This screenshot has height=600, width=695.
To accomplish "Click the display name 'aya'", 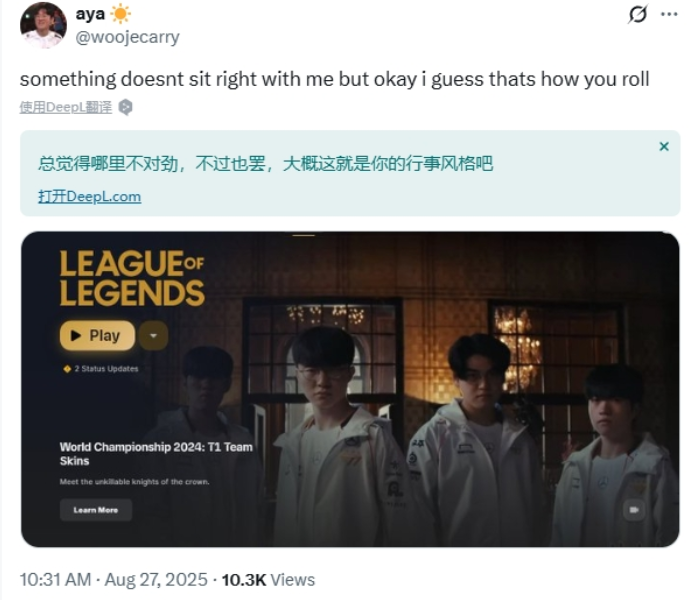I will pos(90,14).
